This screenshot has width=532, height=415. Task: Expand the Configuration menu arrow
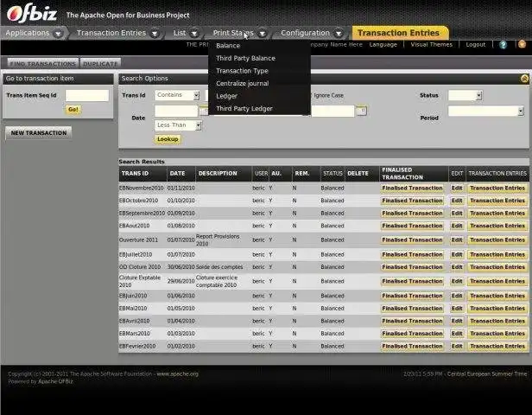coord(339,33)
